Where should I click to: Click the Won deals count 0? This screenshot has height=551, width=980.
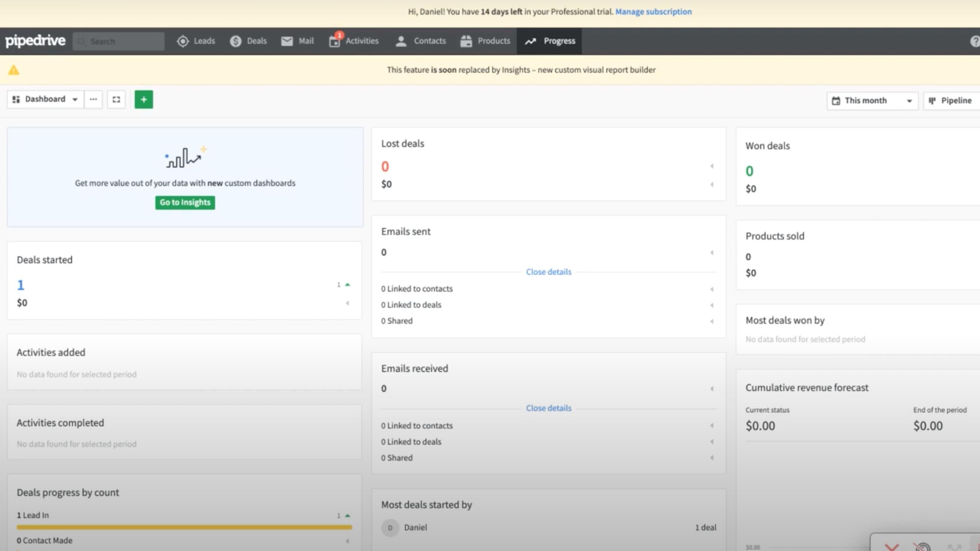[x=750, y=171]
